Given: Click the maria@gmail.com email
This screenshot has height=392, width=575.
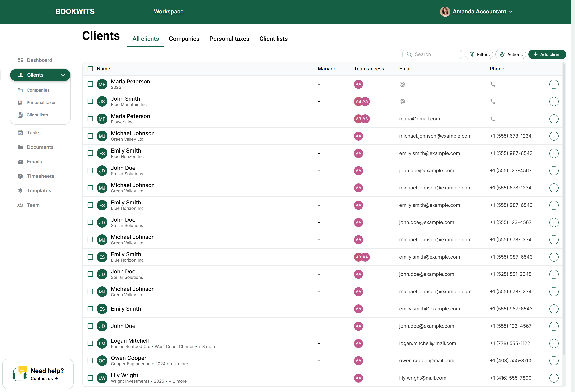Looking at the screenshot, I should pyautogui.click(x=419, y=119).
